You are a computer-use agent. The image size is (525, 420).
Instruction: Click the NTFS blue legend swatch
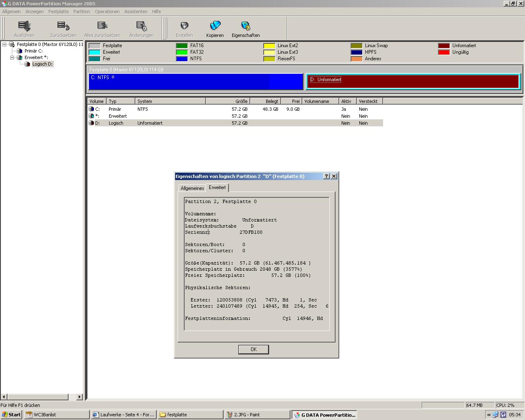pos(182,59)
